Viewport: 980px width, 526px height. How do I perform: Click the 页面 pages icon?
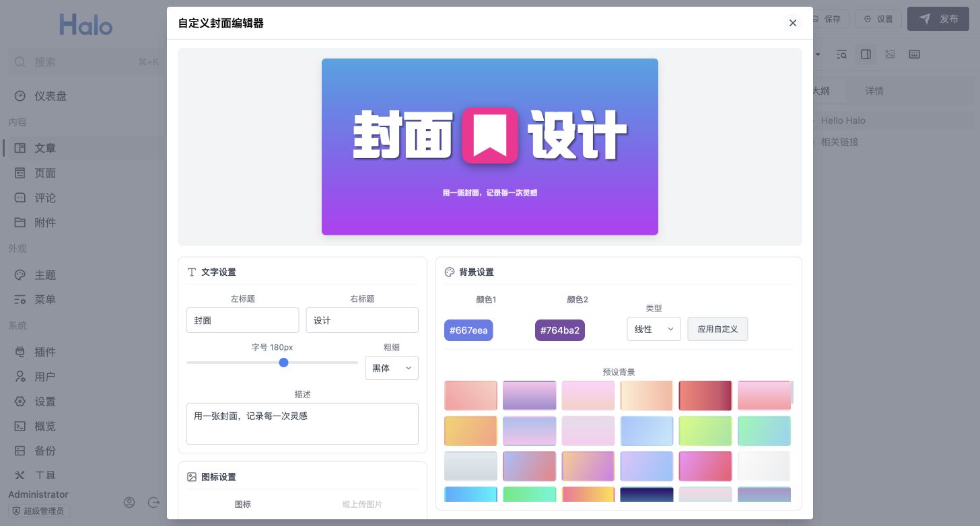20,173
